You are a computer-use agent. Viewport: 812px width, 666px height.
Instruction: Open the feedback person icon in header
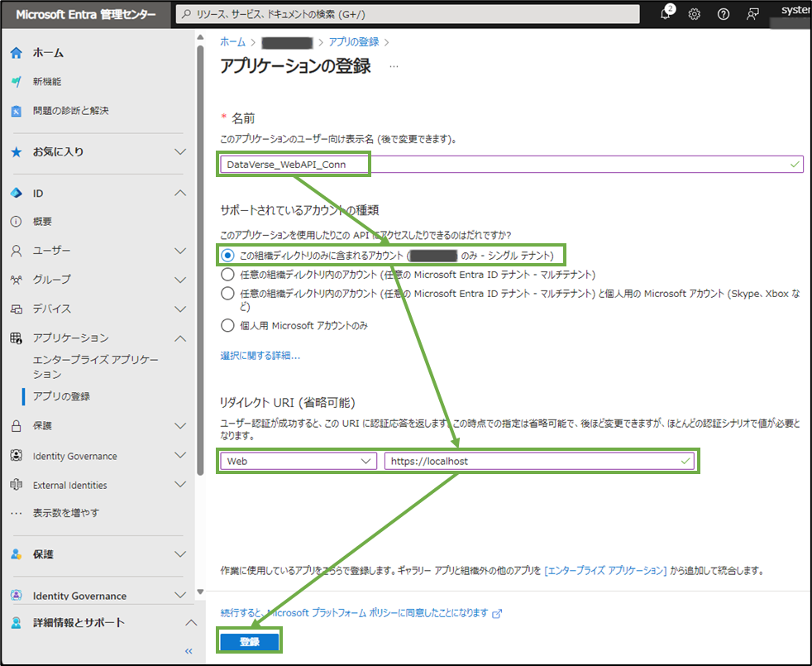pos(752,15)
